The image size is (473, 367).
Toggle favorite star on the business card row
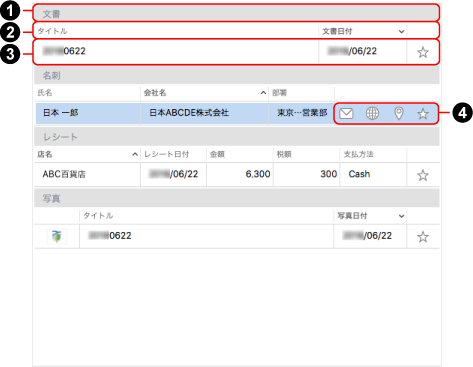(x=423, y=114)
